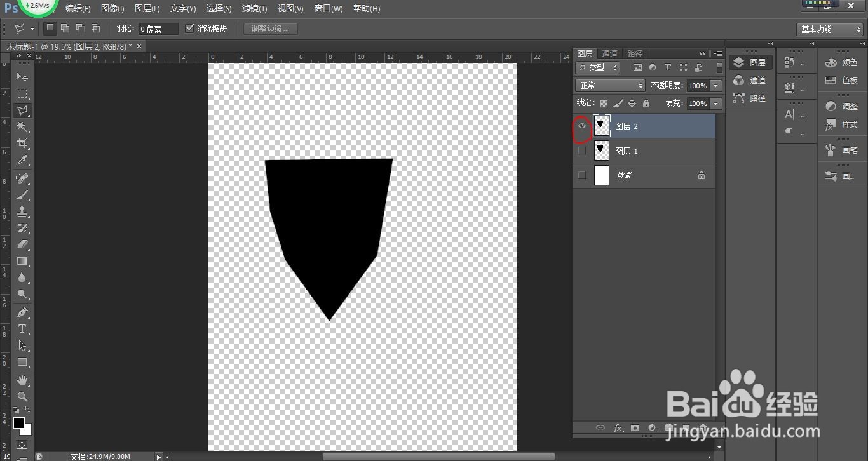
Task: Open the 不透明度 opacity slider arrow
Action: tap(717, 86)
